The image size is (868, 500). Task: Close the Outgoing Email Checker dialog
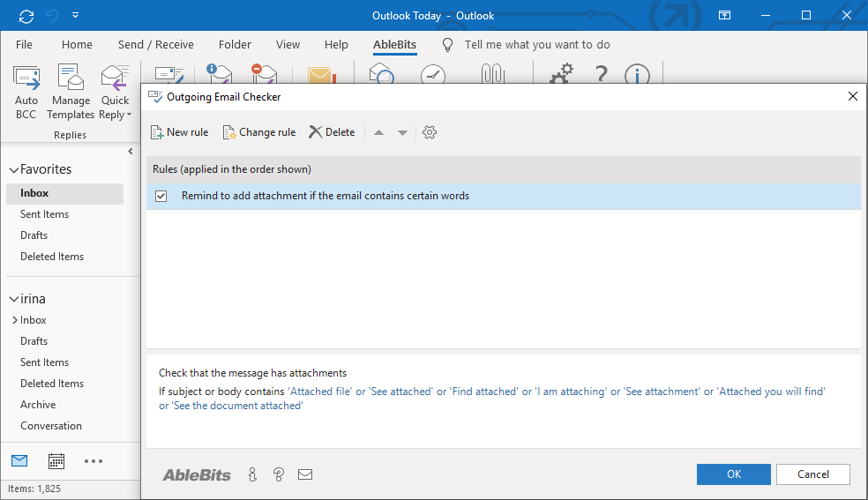click(x=852, y=96)
